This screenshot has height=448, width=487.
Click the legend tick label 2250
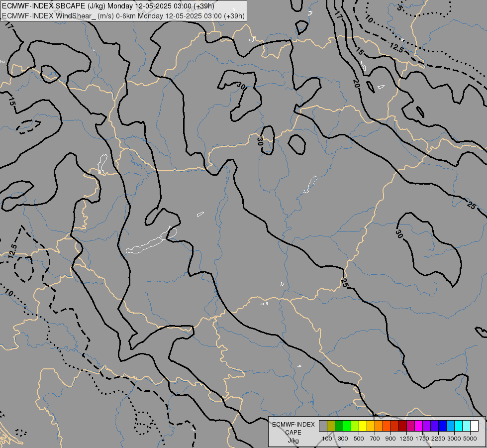438,439
